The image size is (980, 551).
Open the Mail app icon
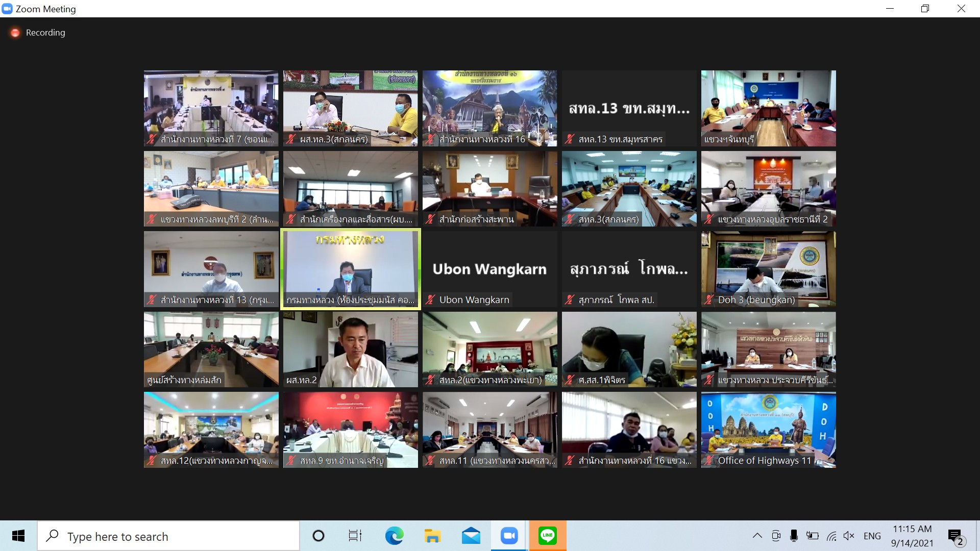pyautogui.click(x=471, y=536)
